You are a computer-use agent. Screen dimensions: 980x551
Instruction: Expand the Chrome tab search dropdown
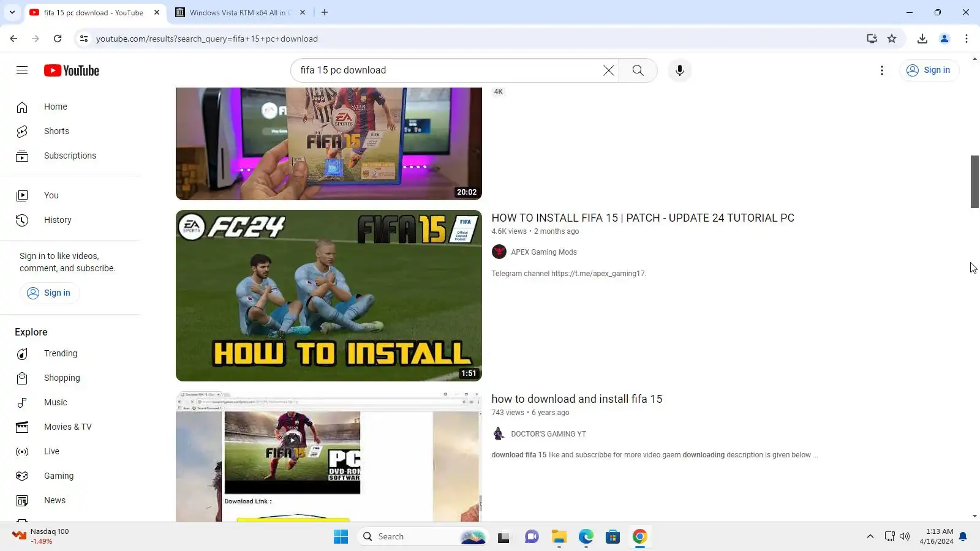(x=12, y=12)
